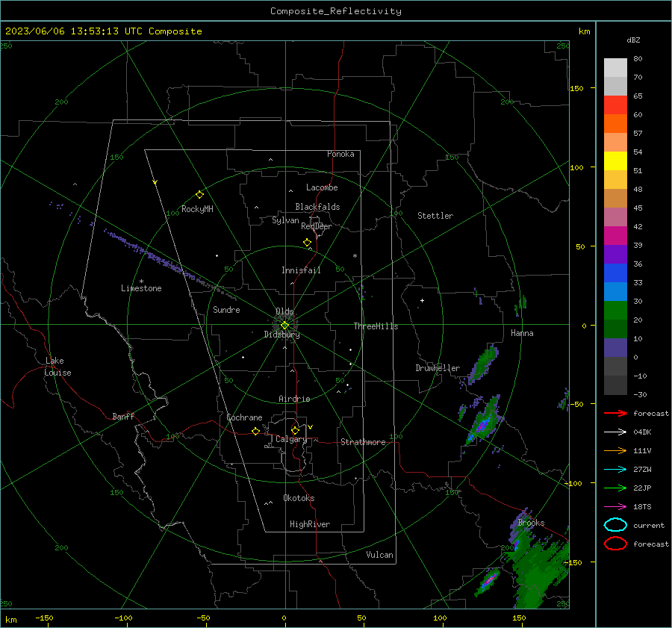Click the cyan current ellipse icon
The image size is (672, 628).
pyautogui.click(x=615, y=525)
